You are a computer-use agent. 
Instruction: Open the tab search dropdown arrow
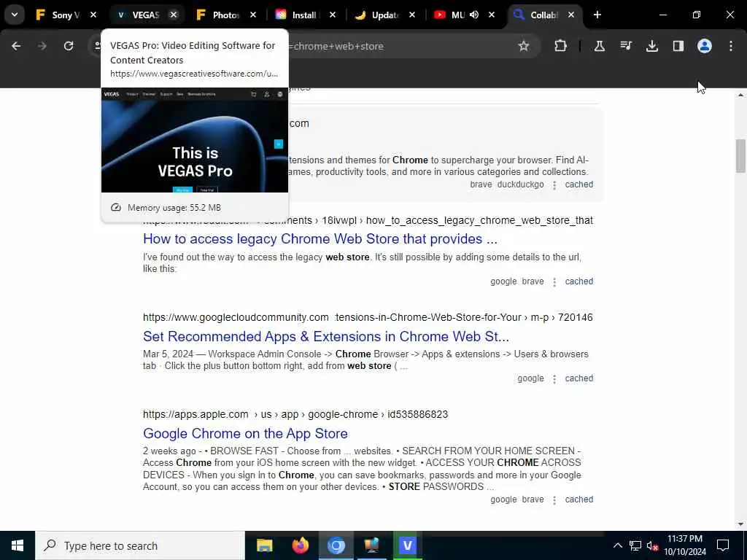[15, 15]
